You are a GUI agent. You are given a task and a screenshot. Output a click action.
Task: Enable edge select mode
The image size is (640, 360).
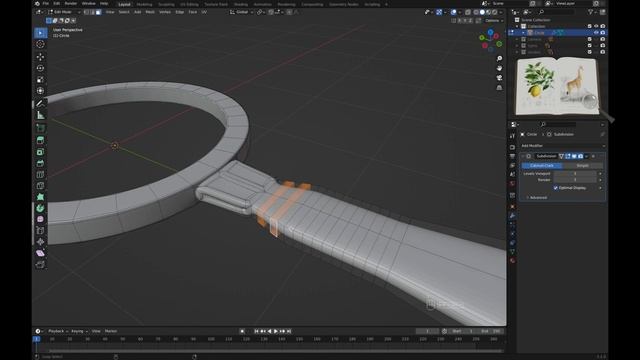coord(93,12)
